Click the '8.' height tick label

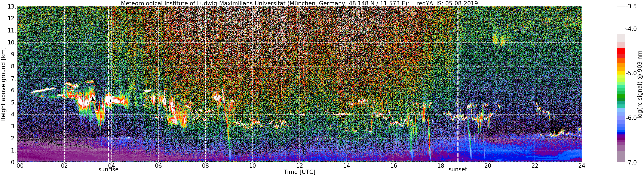pos(13,66)
